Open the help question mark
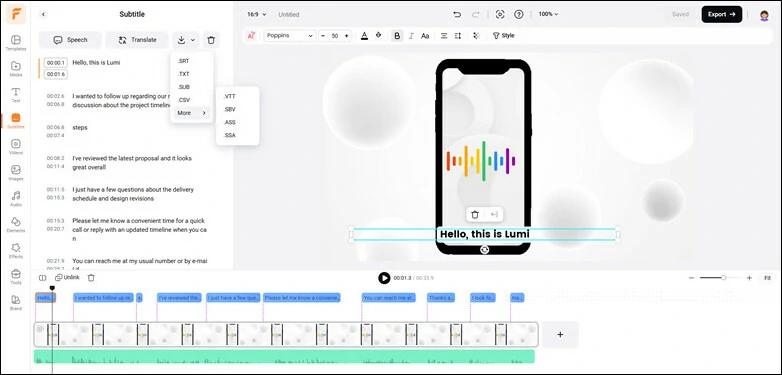The height and width of the screenshot is (375, 782). point(519,14)
